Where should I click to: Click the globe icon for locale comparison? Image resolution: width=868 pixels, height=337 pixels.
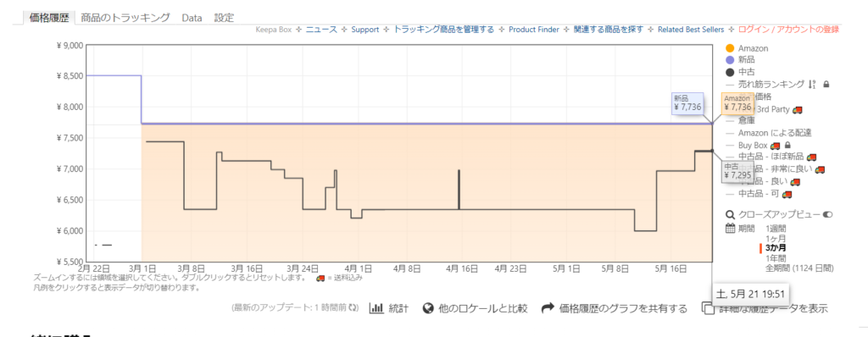[427, 308]
